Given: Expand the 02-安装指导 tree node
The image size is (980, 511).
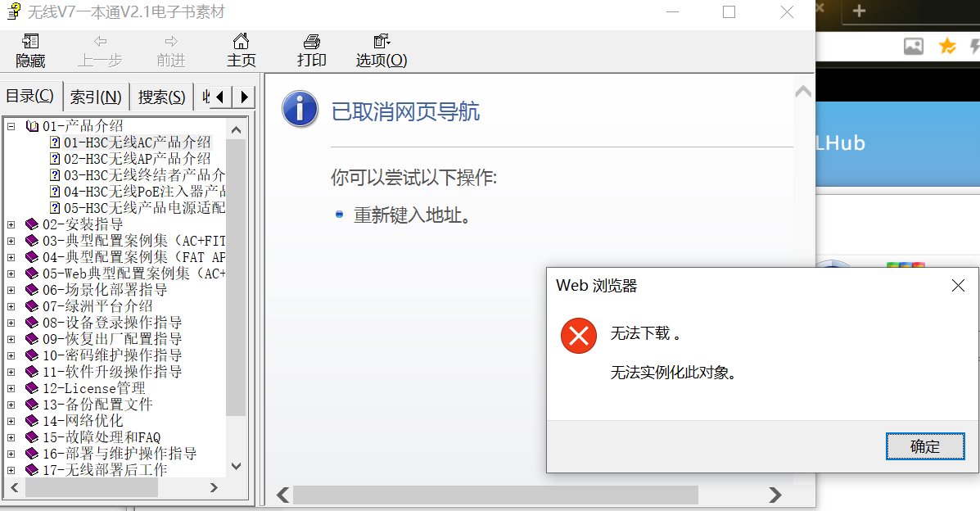Looking at the screenshot, I should click(x=11, y=224).
